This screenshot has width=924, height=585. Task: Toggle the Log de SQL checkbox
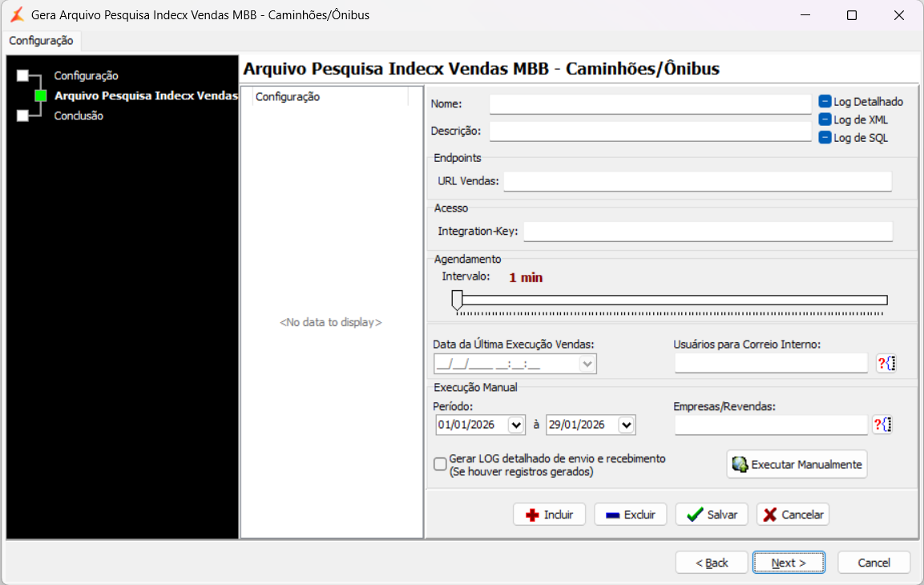point(825,137)
